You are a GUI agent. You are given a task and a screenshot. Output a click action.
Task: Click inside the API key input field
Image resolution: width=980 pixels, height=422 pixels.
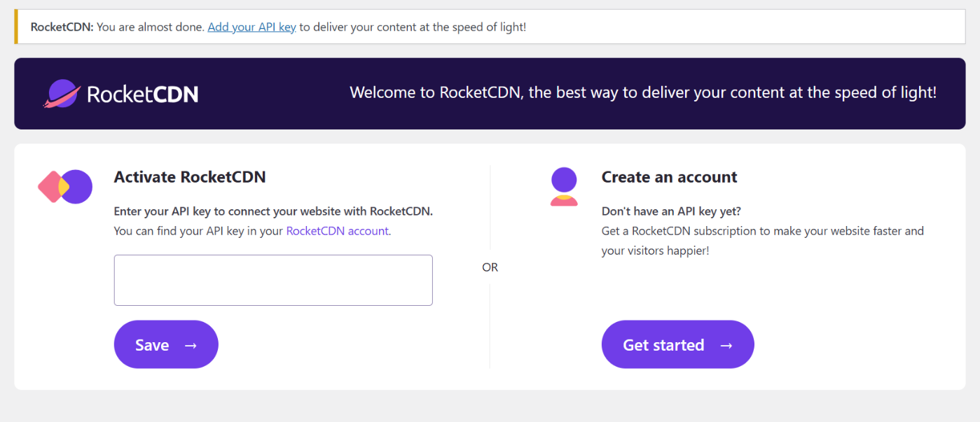(273, 279)
